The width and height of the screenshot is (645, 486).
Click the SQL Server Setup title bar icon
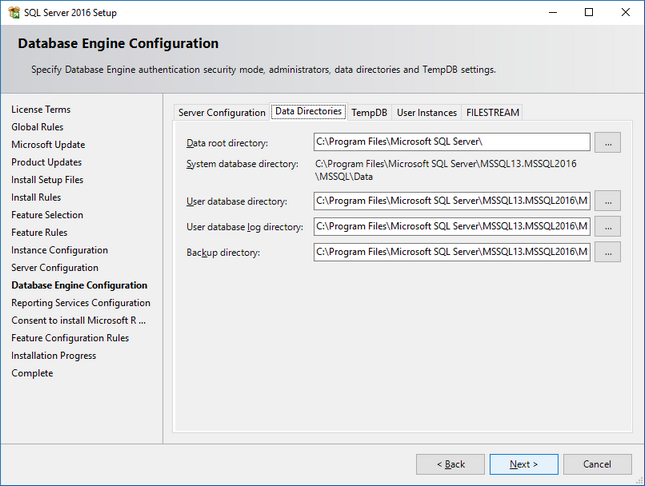click(x=14, y=12)
